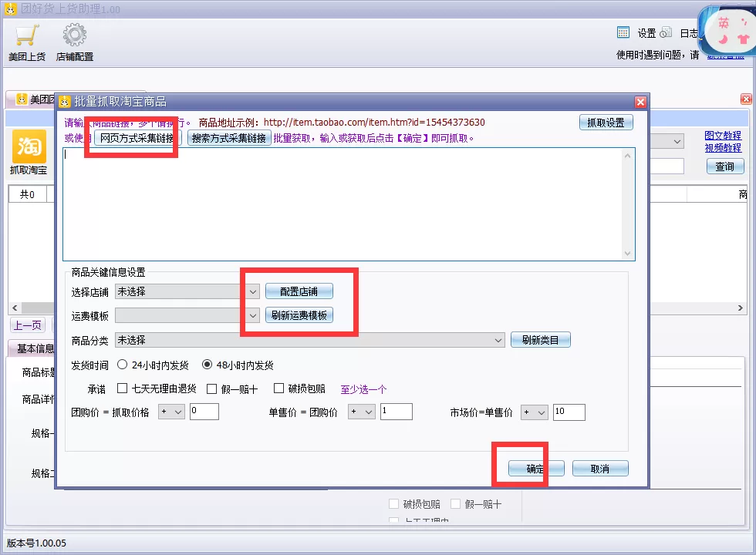Click the 团购价 value field showing 0

(x=204, y=412)
